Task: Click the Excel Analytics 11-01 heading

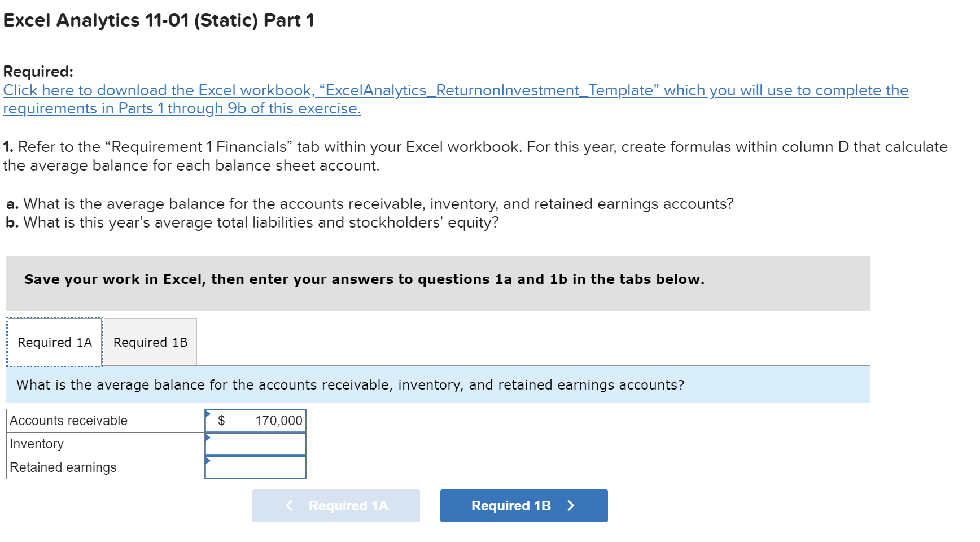Action: coord(158,20)
